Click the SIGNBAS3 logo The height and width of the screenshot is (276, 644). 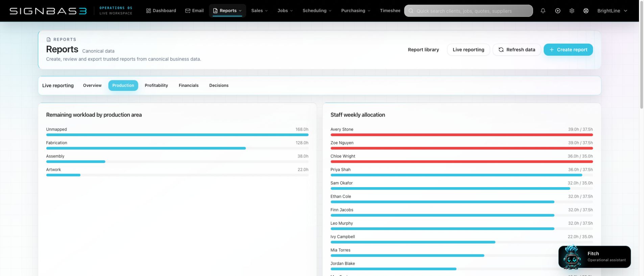[x=48, y=11]
